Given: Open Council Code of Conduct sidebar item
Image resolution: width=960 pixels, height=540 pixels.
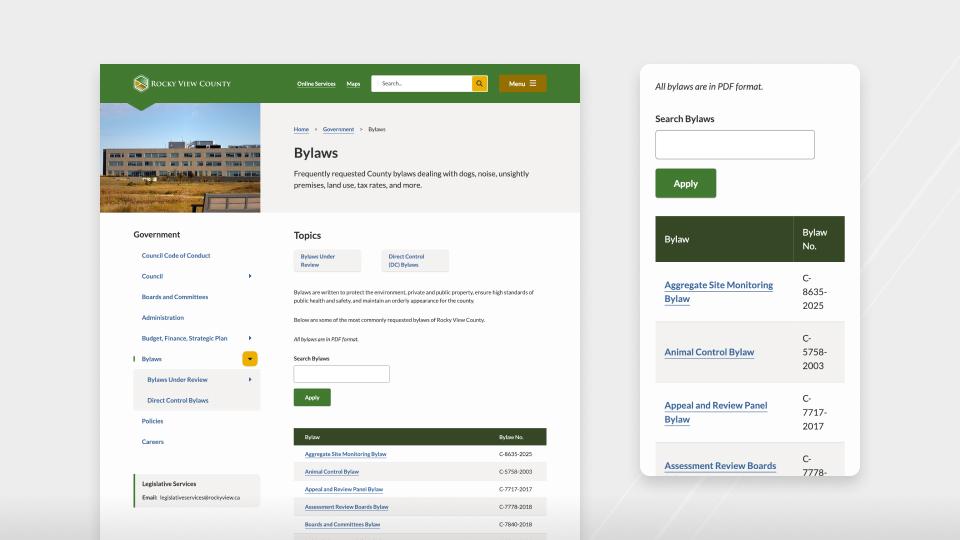Looking at the screenshot, I should click(176, 255).
